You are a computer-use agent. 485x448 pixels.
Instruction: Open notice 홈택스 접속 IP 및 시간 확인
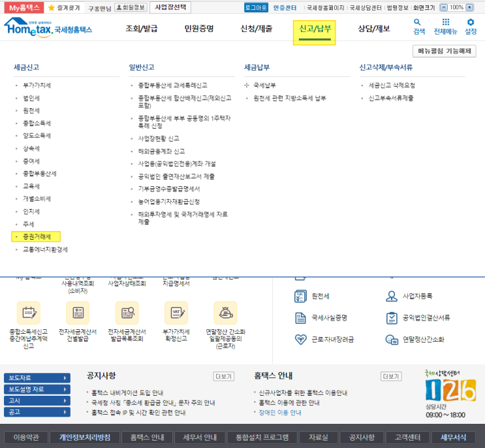click(138, 413)
